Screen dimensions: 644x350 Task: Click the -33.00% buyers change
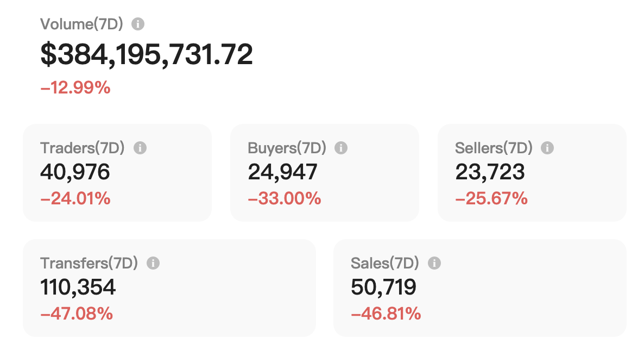[x=285, y=198]
